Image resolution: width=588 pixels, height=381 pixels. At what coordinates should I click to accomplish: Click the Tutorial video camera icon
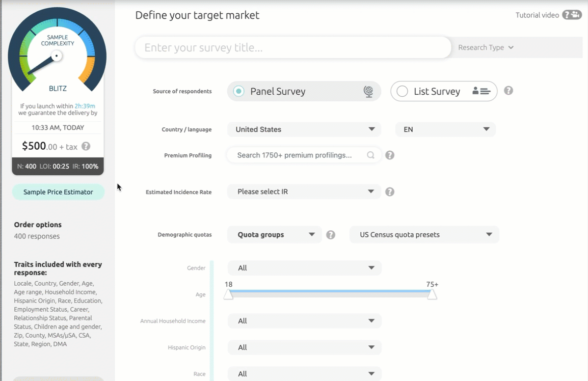click(572, 15)
